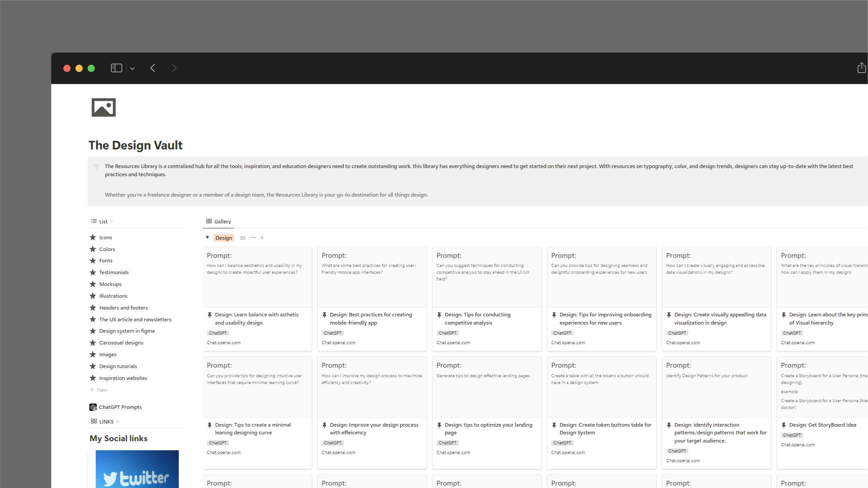Open Chat.openai.com link on Create visually appealling data card
This screenshot has width=868, height=488.
(x=683, y=343)
